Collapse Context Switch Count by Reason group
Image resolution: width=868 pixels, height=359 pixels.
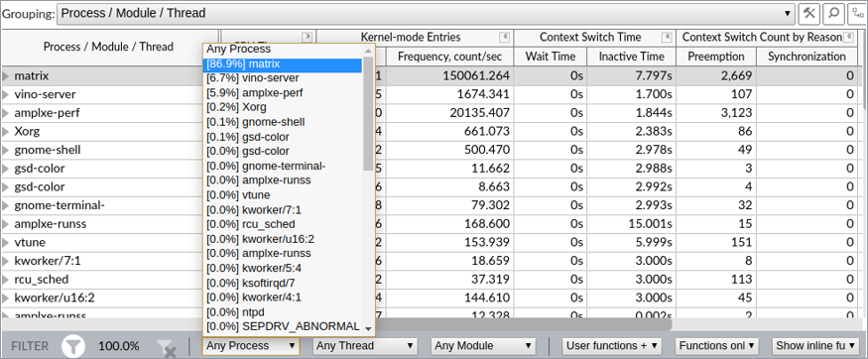point(847,37)
